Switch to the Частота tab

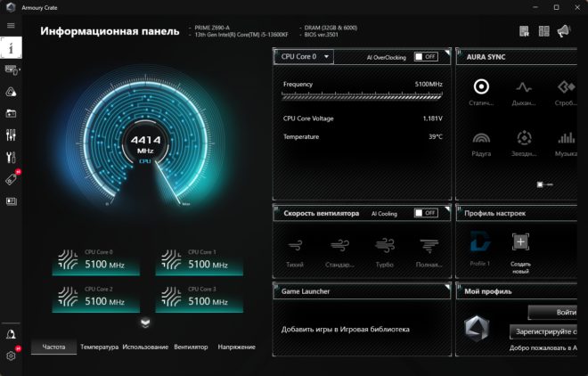(53, 347)
